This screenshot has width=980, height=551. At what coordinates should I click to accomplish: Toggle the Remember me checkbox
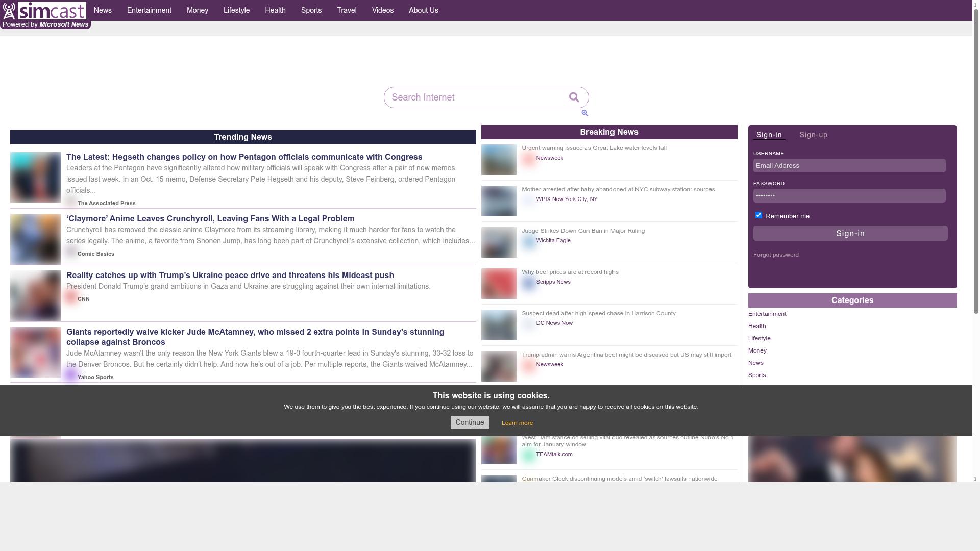click(x=758, y=215)
